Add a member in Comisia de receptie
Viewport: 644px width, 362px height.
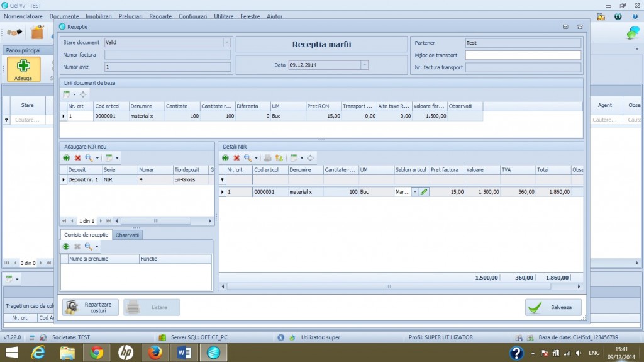[x=65, y=246]
